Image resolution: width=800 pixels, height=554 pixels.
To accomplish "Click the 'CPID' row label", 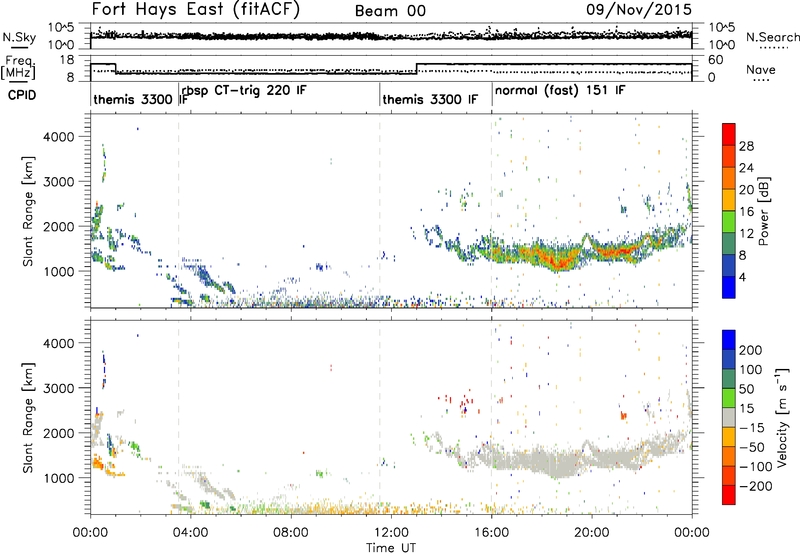I will click(22, 95).
